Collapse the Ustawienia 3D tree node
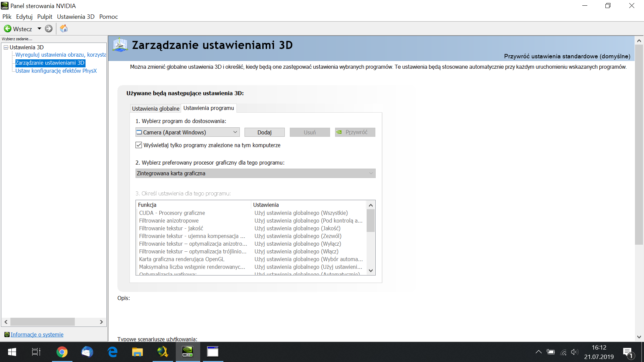Screen dimensions: 644x362 coord(6,48)
